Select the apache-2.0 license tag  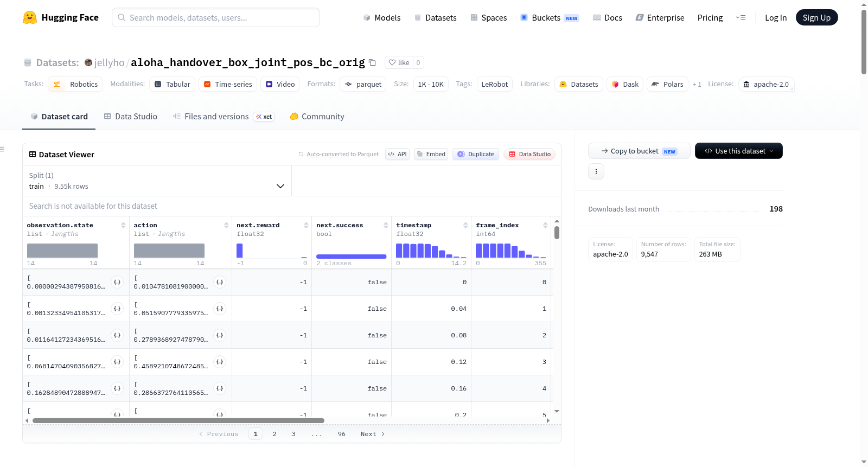[x=766, y=84]
